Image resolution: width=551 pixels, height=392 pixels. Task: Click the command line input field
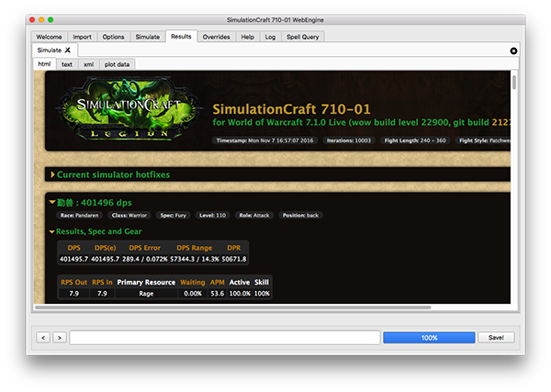224,338
